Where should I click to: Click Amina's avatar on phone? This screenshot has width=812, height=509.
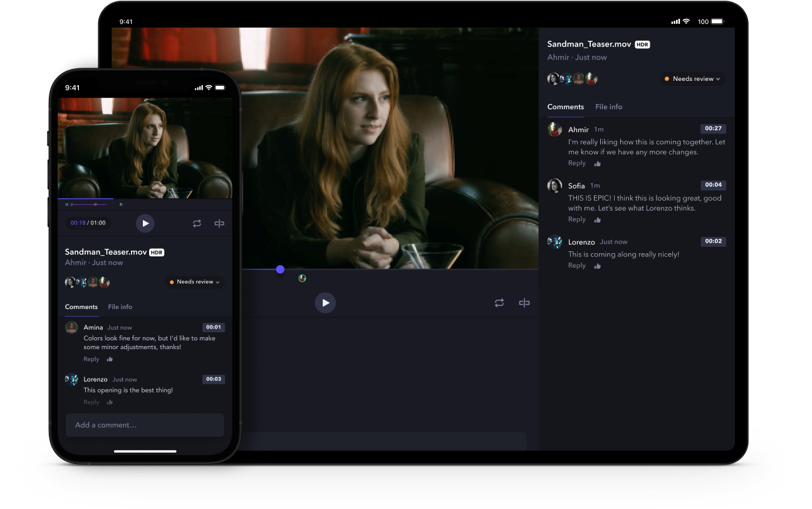click(x=71, y=328)
